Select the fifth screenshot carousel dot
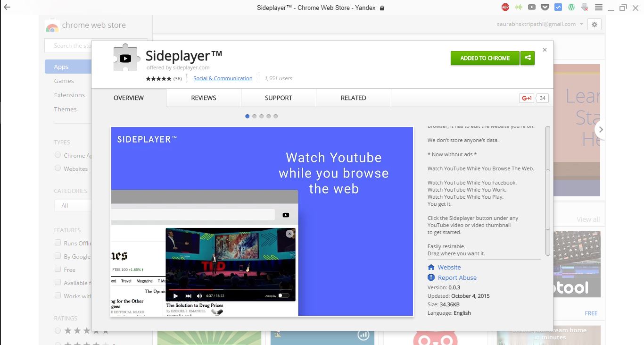 276,116
